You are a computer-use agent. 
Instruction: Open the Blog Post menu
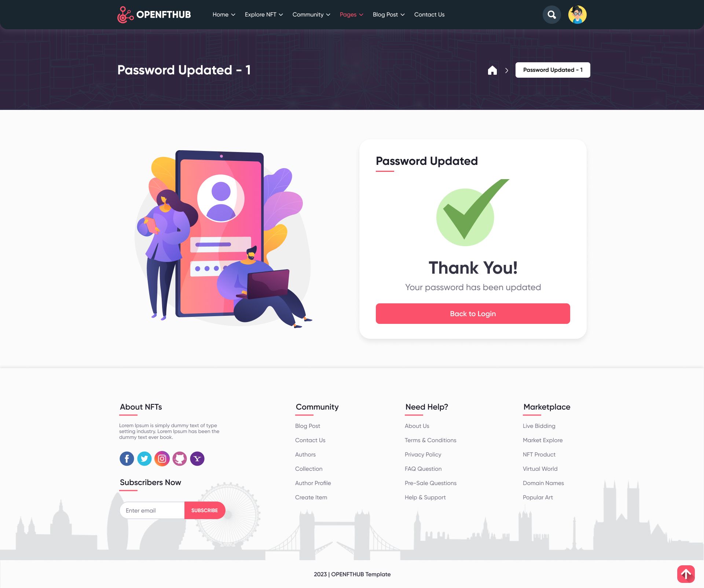pyautogui.click(x=389, y=15)
